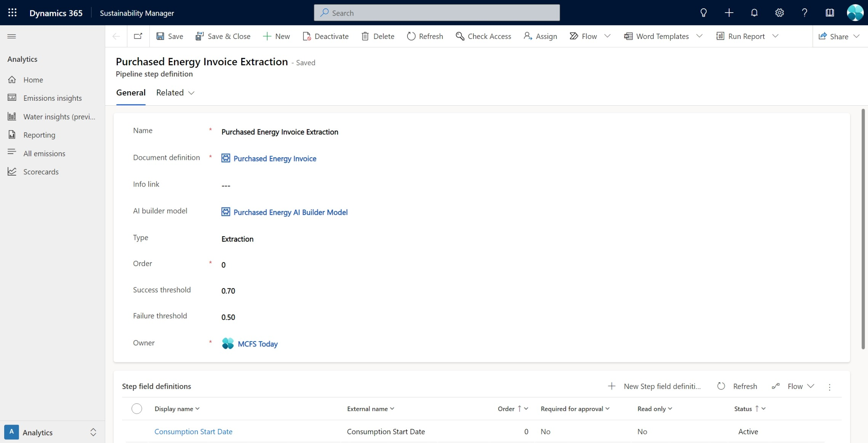Open the Dynamics 365 app launcher grid
The image size is (868, 443).
tap(12, 13)
